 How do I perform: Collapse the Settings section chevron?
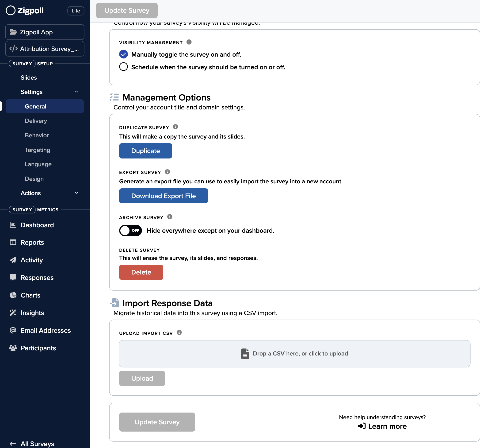[x=76, y=92]
